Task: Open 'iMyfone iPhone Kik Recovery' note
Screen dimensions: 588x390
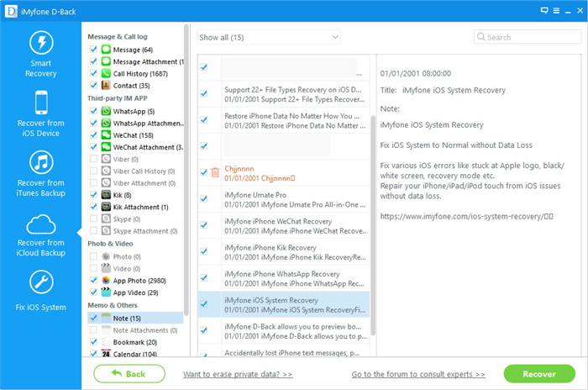Action: [295, 252]
